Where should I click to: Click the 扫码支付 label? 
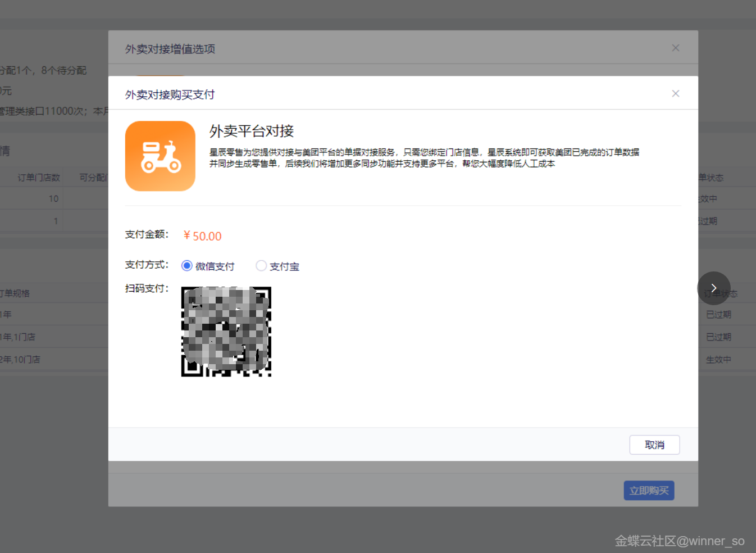point(147,288)
